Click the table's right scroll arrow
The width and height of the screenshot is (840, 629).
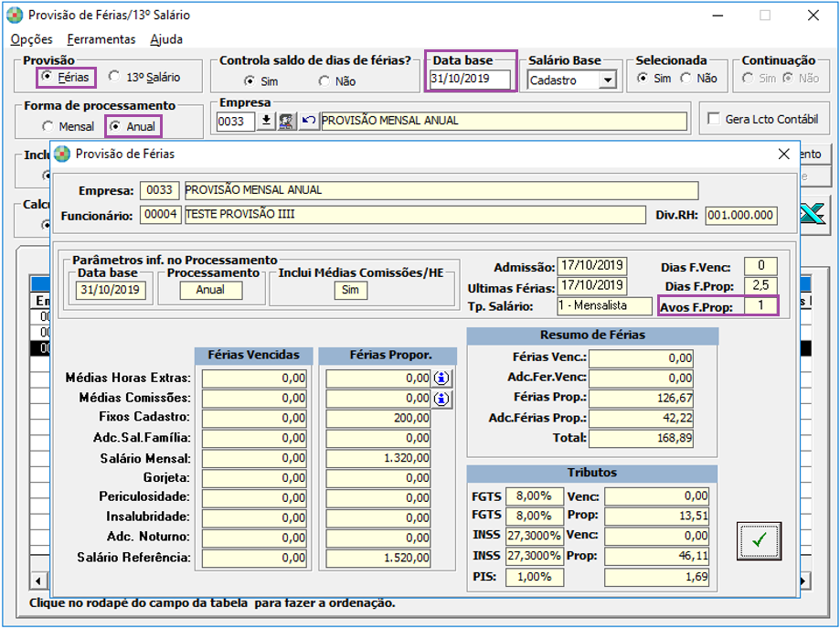pyautogui.click(x=804, y=581)
